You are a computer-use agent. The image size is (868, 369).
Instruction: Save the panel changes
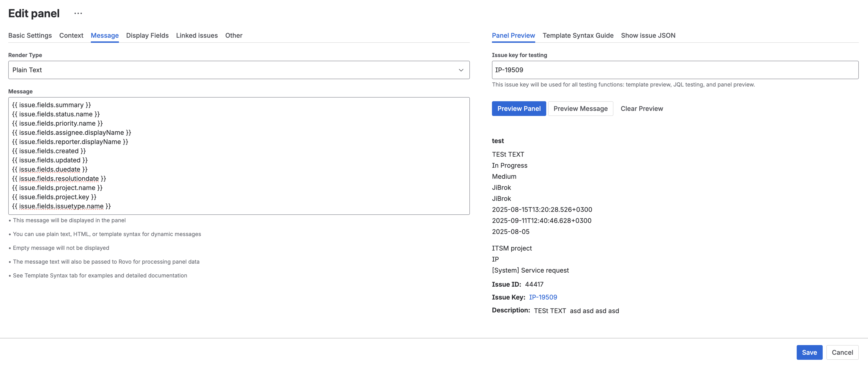809,352
